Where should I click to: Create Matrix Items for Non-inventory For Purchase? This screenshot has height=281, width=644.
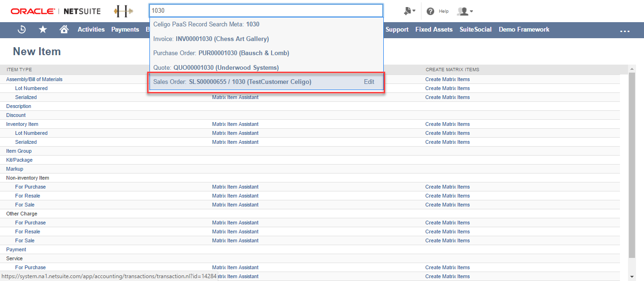coord(447,187)
